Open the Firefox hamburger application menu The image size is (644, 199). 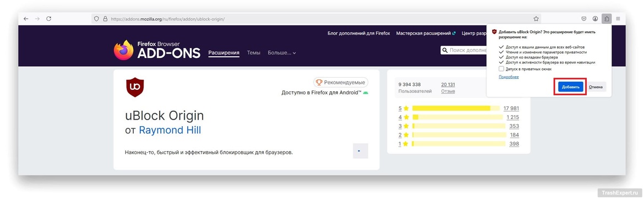point(618,19)
